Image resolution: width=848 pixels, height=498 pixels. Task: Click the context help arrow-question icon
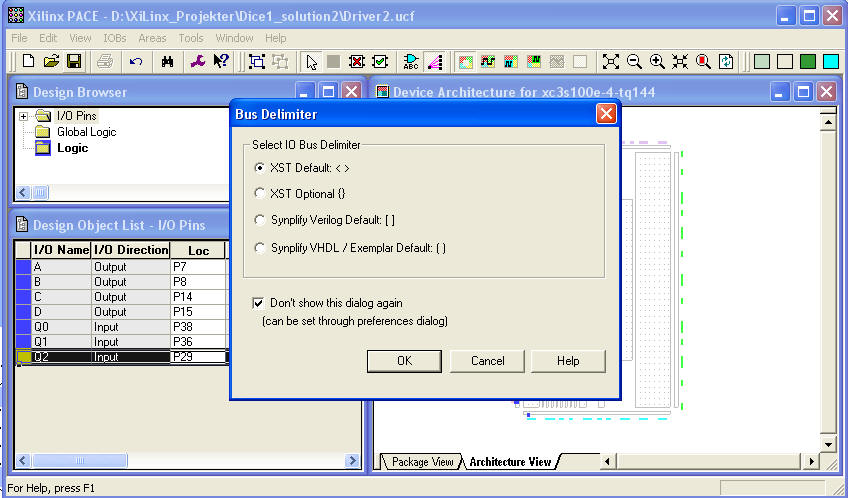coord(221,61)
